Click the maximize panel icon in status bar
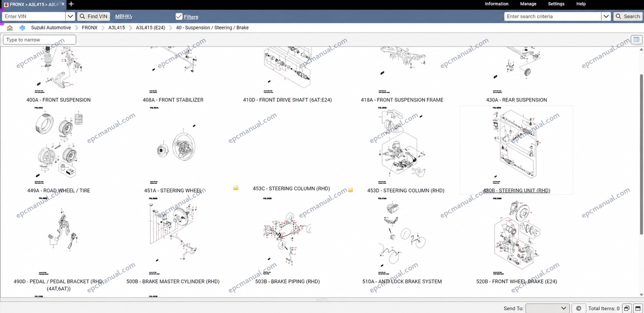644x313 pixels. click(x=638, y=308)
